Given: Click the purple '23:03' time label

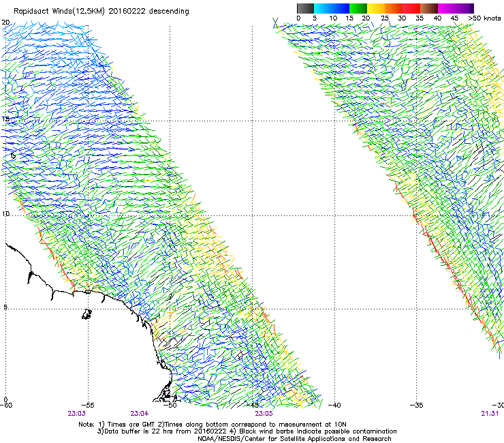Looking at the screenshot, I should [76, 414].
